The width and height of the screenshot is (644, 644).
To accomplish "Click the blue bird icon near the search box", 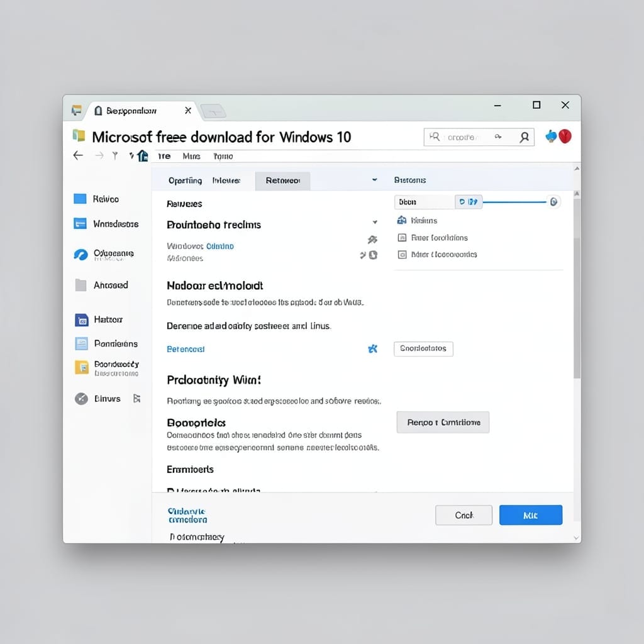I will [551, 136].
